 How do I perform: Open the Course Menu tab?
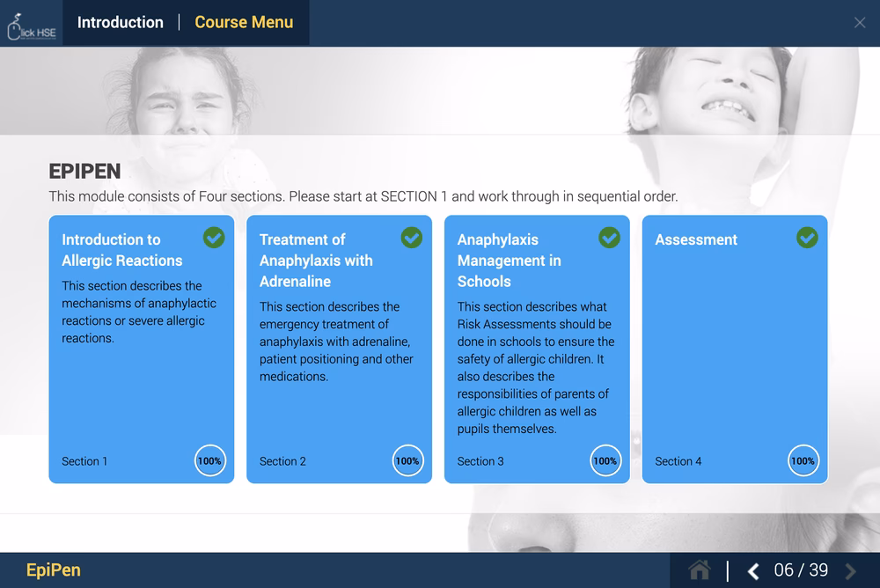244,23
